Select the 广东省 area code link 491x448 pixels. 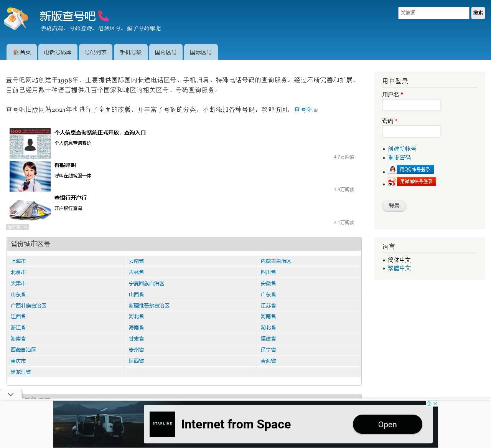point(268,294)
